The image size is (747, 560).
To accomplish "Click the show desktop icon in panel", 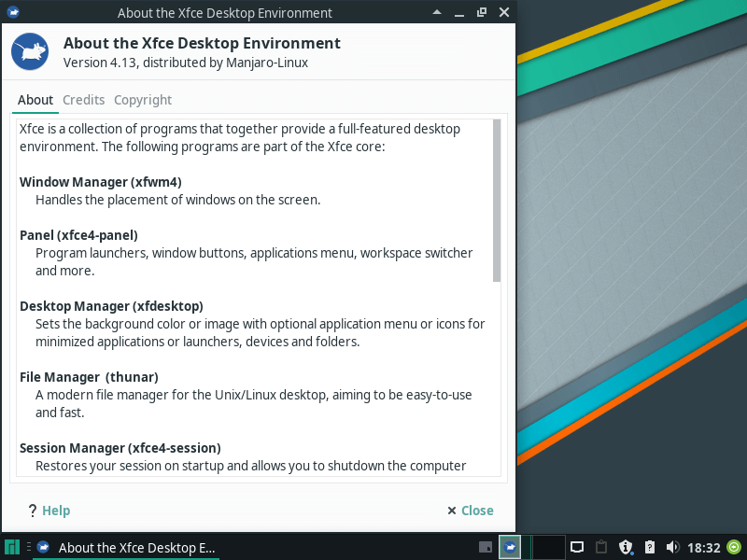I will pyautogui.click(x=485, y=547).
